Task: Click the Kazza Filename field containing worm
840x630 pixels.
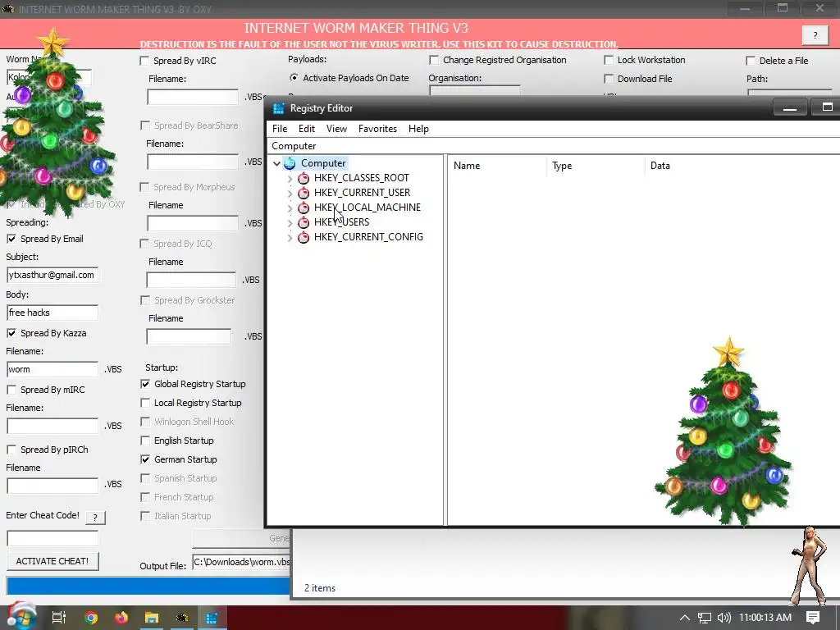Action: click(52, 369)
